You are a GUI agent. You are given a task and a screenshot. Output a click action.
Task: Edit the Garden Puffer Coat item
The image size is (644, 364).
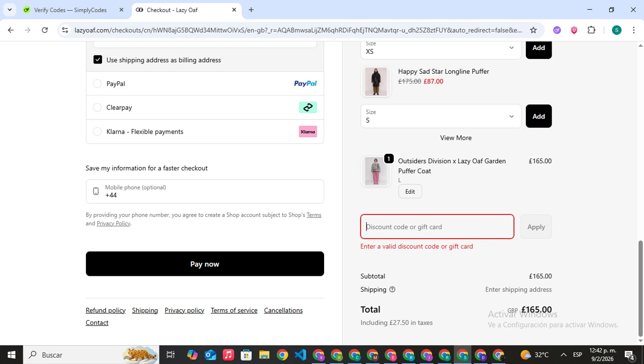point(410,192)
